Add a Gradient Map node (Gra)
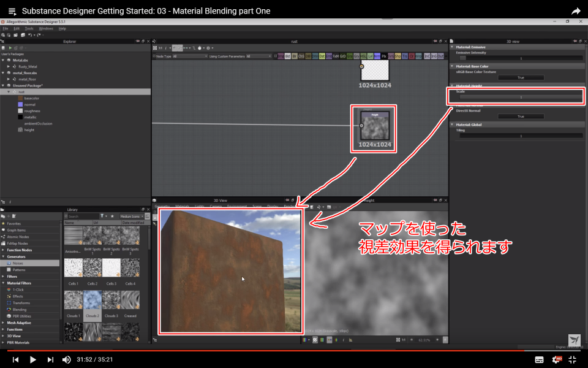 [350, 56]
